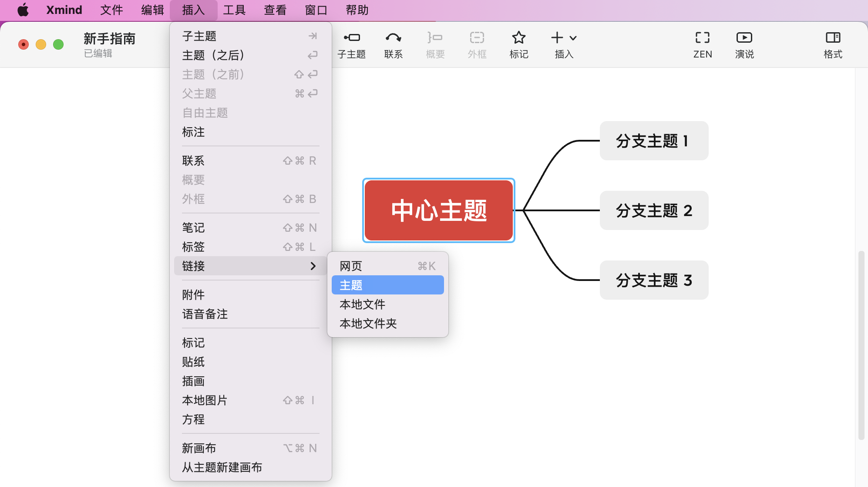
Task: Choose 主题（之后）menu entry
Action: pos(250,55)
